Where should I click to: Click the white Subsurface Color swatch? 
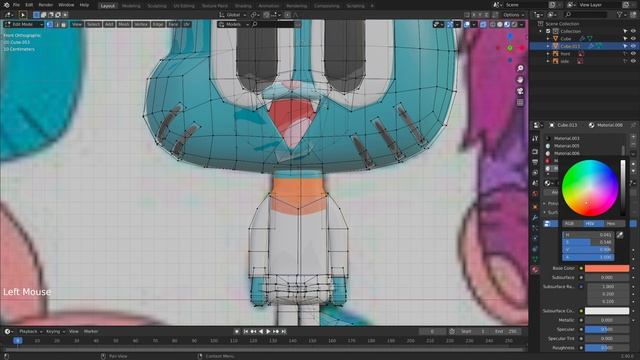[x=607, y=311]
